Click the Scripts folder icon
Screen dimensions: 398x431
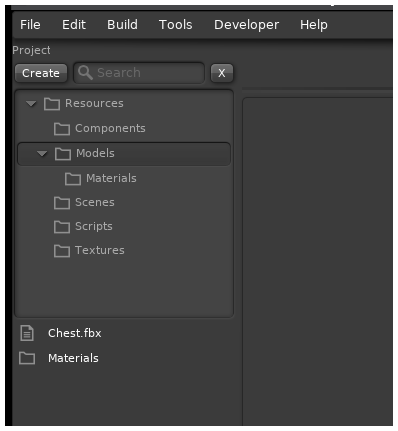pos(62,227)
